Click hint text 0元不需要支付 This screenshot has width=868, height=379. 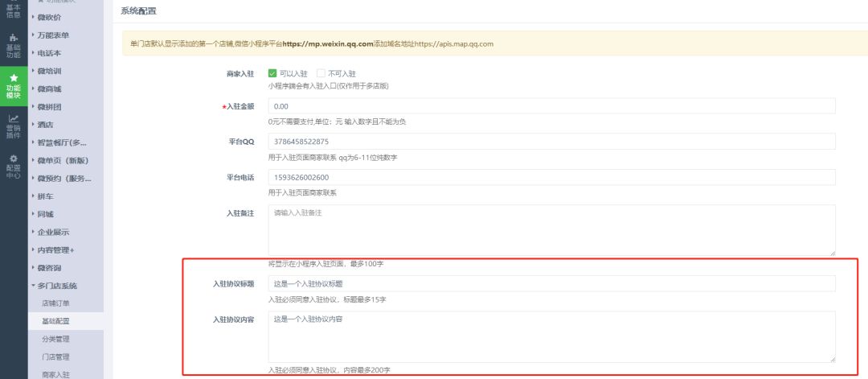click(337, 122)
